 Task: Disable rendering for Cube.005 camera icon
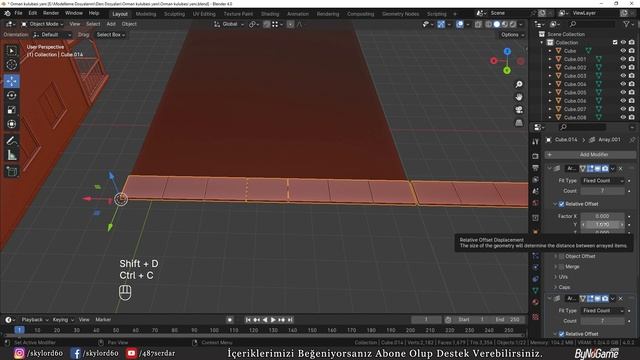click(x=631, y=93)
